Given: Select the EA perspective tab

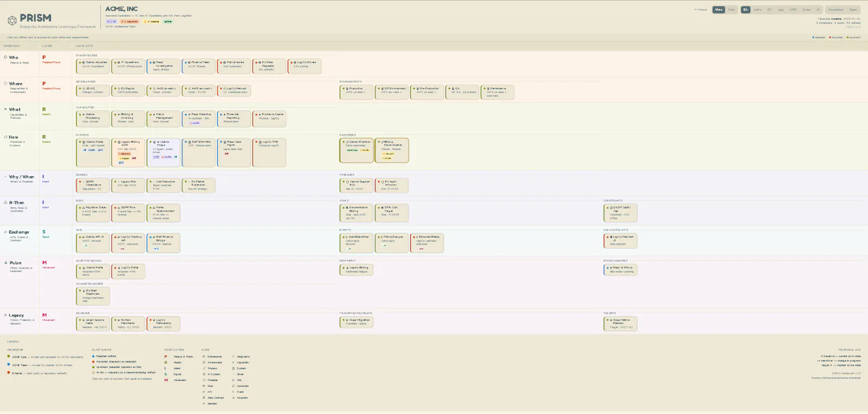Looking at the screenshot, I should click(745, 10).
